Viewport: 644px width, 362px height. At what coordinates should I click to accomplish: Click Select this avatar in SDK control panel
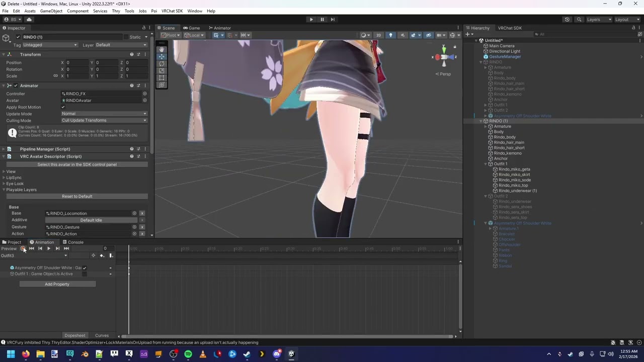pos(77,164)
